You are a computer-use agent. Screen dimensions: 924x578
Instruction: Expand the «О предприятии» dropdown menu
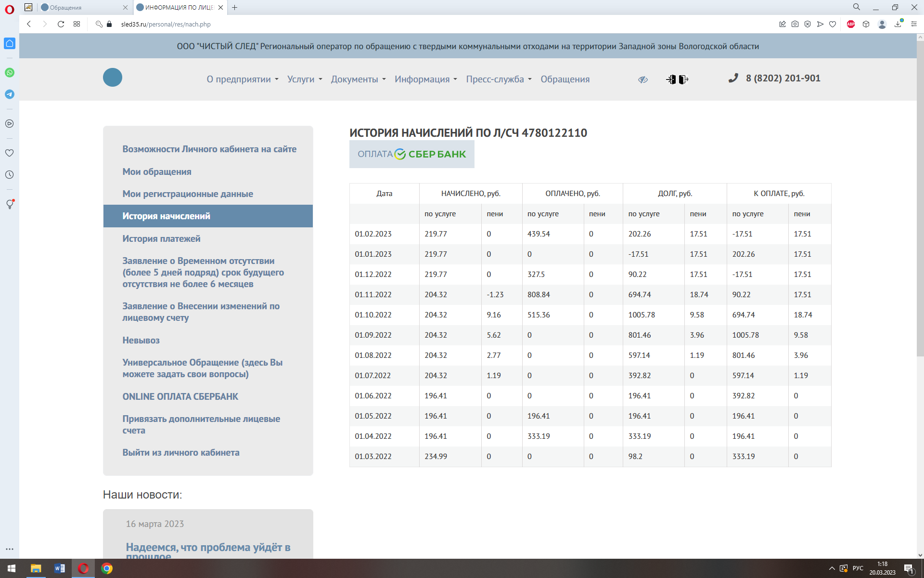pos(243,79)
